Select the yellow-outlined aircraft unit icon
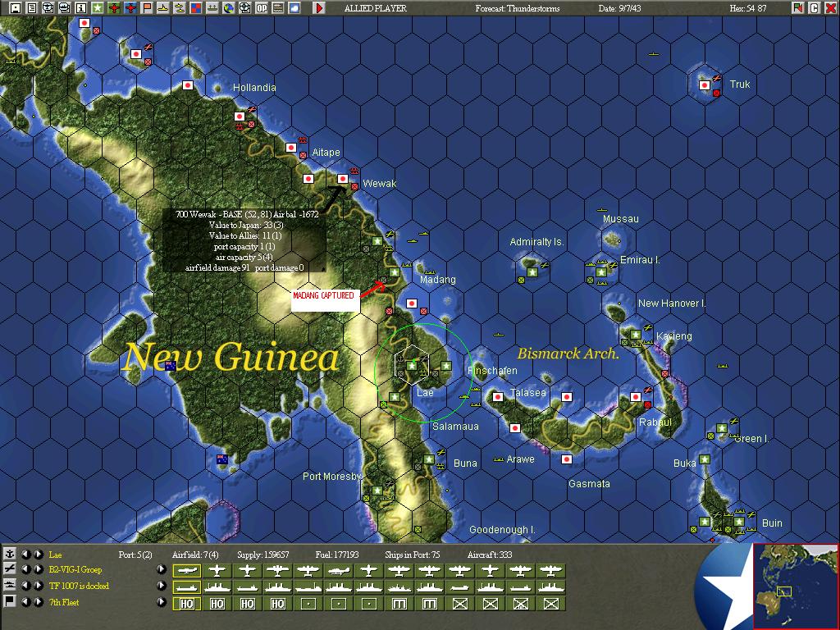Screen dimensions: 840x630 (187, 571)
